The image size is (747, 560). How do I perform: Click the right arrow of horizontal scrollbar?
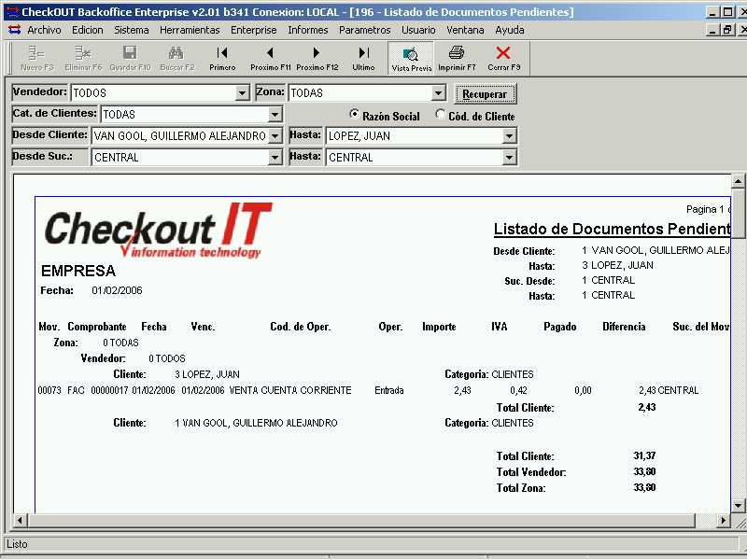(x=724, y=521)
